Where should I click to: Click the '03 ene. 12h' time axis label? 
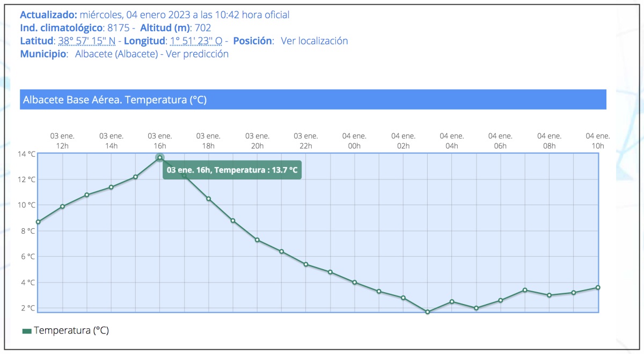(x=62, y=141)
